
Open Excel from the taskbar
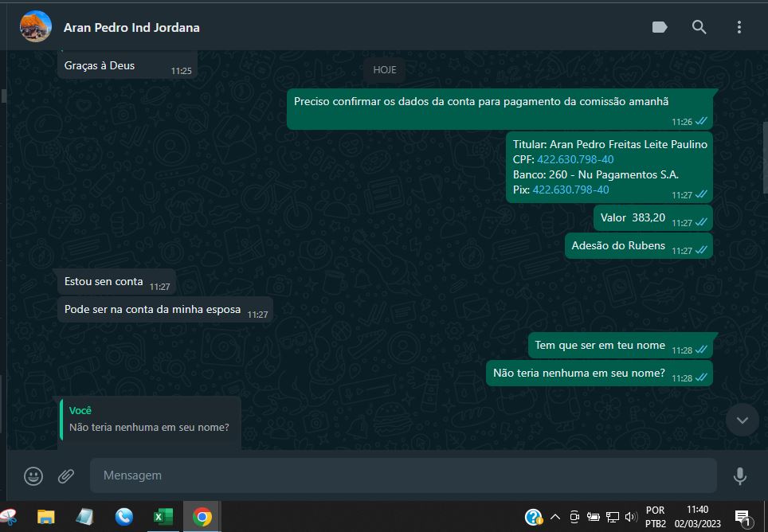click(x=163, y=517)
